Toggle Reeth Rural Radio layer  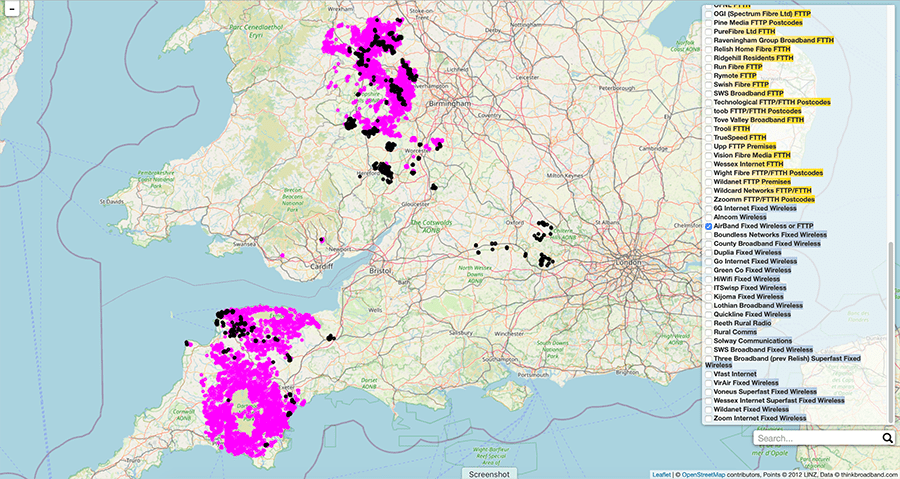pyautogui.click(x=709, y=324)
